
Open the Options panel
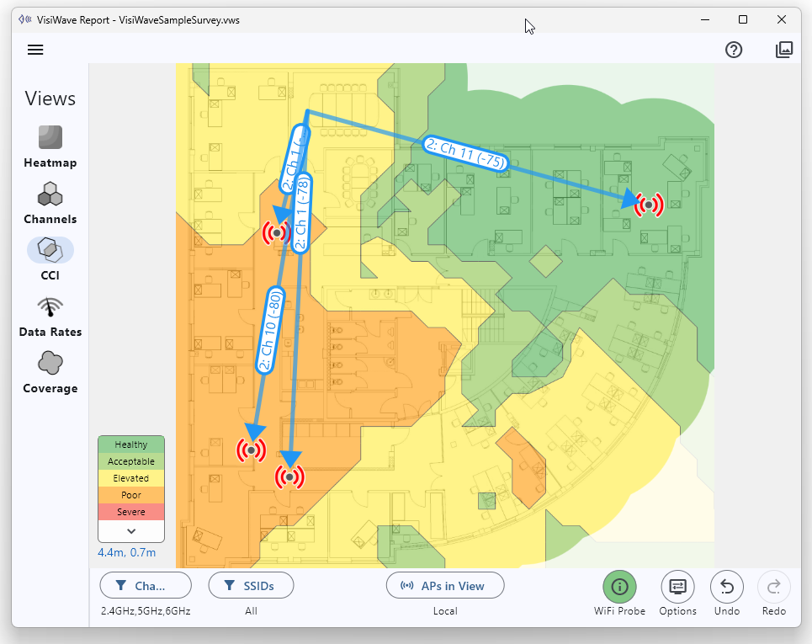[x=677, y=587]
